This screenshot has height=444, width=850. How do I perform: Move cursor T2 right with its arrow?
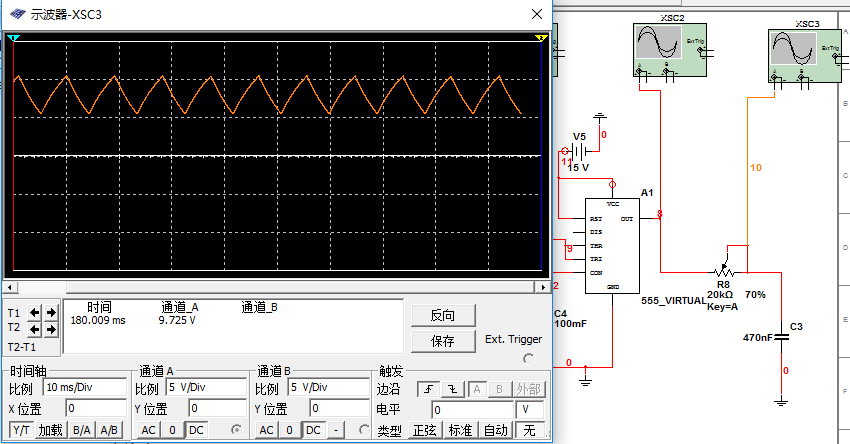51,329
